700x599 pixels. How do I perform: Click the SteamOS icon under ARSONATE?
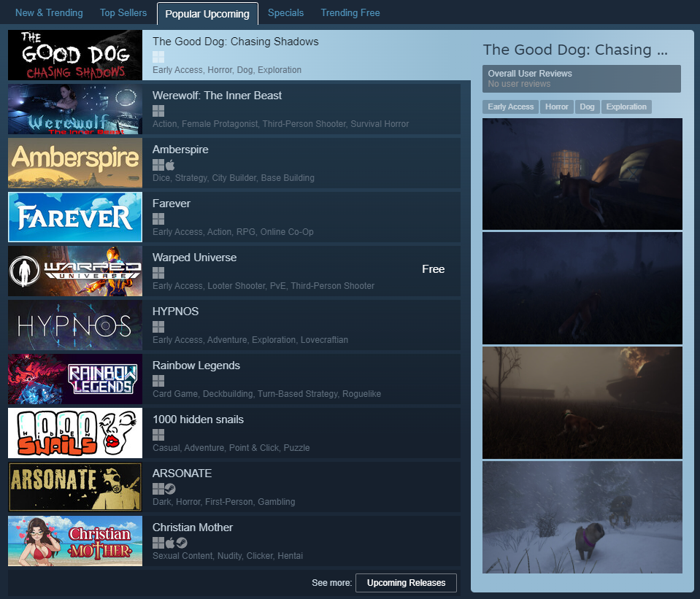[170, 489]
